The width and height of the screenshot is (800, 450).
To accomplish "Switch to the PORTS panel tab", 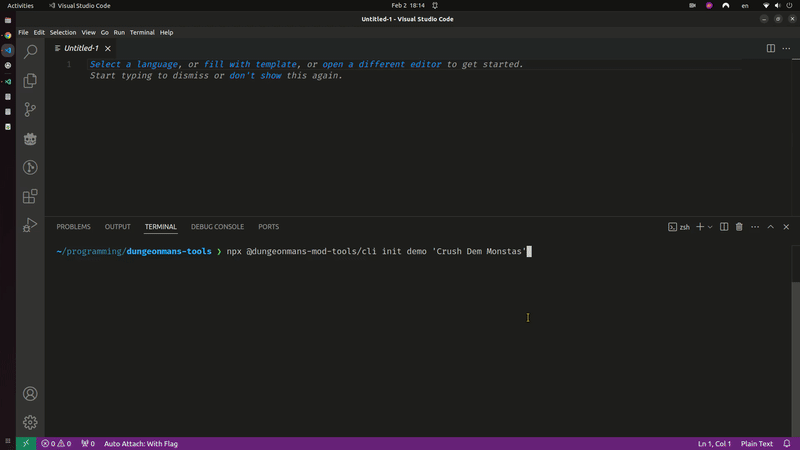I will 268,227.
